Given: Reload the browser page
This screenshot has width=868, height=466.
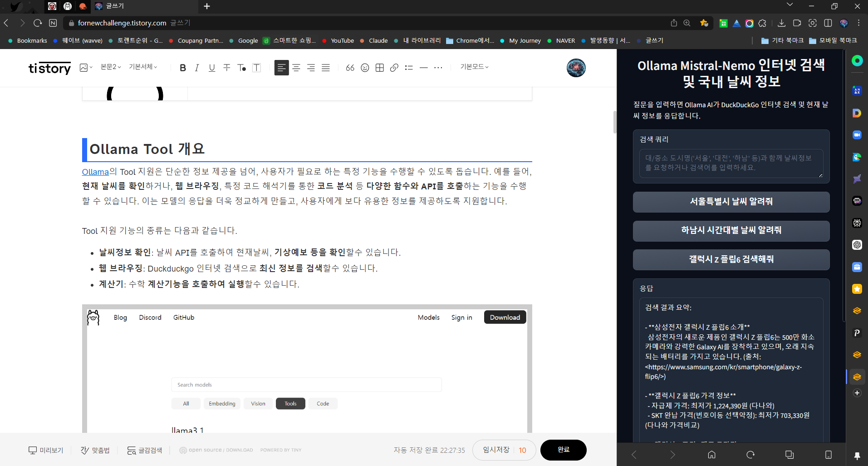Looking at the screenshot, I should 38,23.
